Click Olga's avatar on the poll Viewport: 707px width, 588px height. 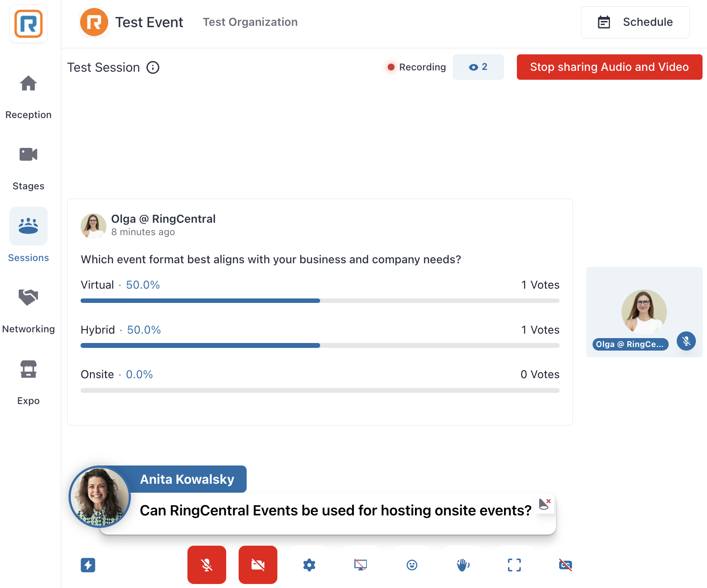[93, 225]
